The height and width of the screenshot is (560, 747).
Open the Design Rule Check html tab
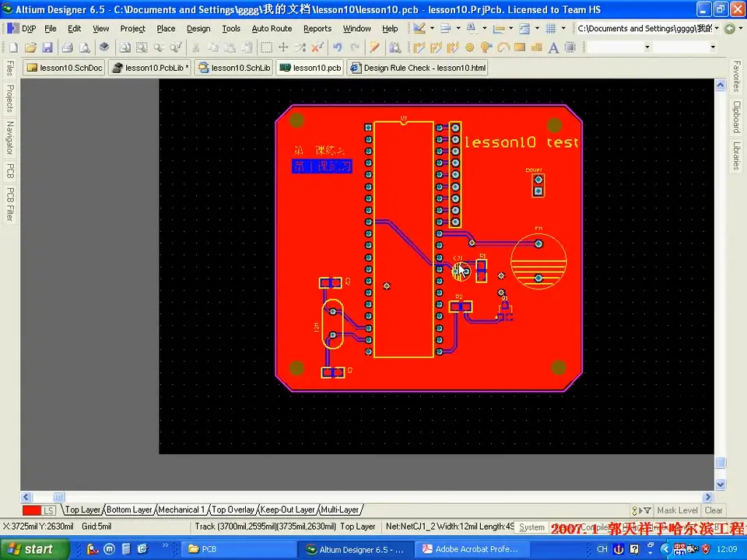pyautogui.click(x=418, y=68)
